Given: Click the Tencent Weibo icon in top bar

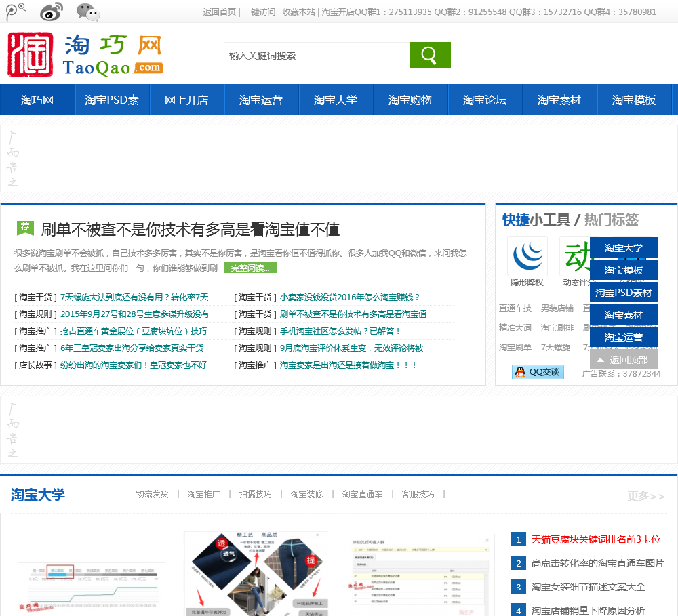Looking at the screenshot, I should pos(16,12).
